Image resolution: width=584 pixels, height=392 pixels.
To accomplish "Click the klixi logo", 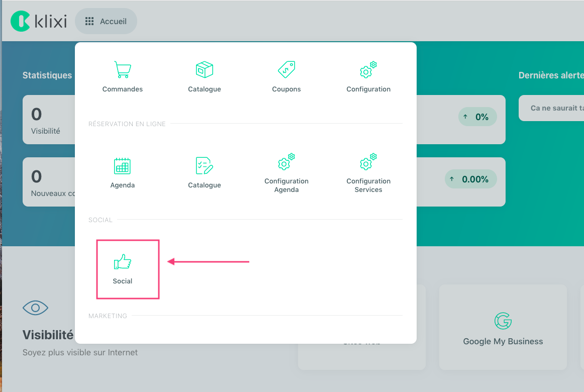I will [x=39, y=21].
